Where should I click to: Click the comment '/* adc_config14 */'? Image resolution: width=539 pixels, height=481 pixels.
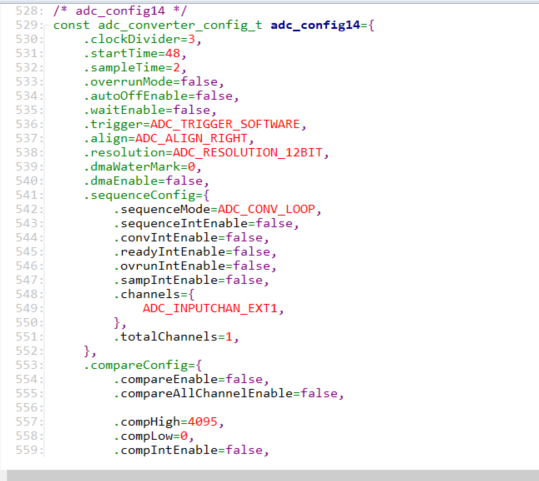coord(120,11)
